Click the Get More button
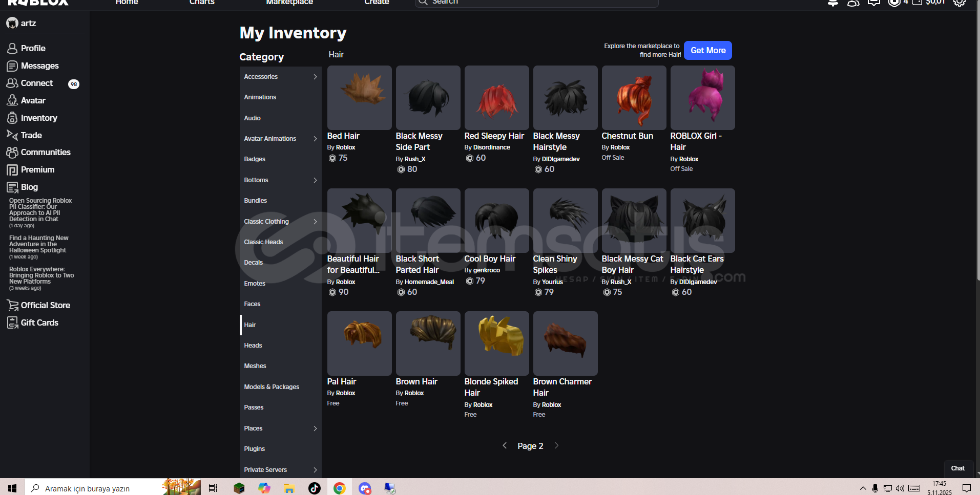Screen dimensions: 980x495 click(x=708, y=50)
